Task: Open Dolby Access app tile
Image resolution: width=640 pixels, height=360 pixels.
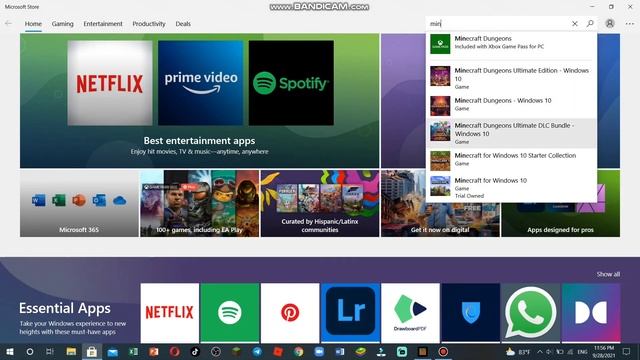Action: [x=591, y=313]
